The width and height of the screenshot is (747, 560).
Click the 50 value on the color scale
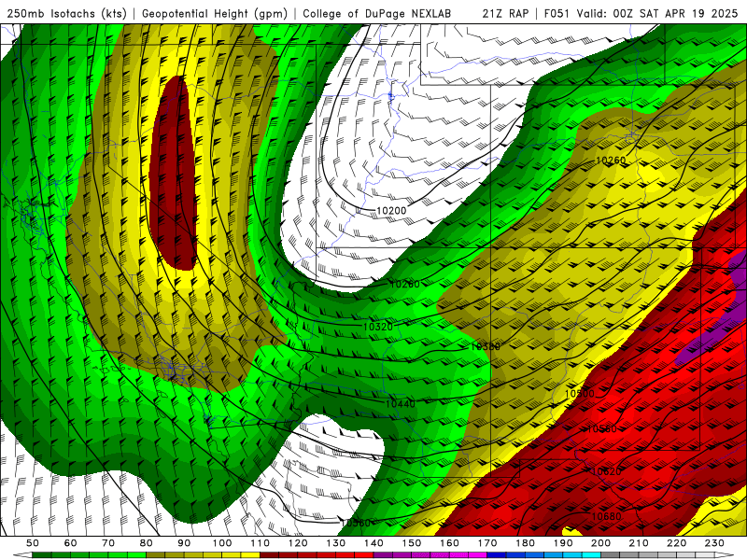(33, 543)
